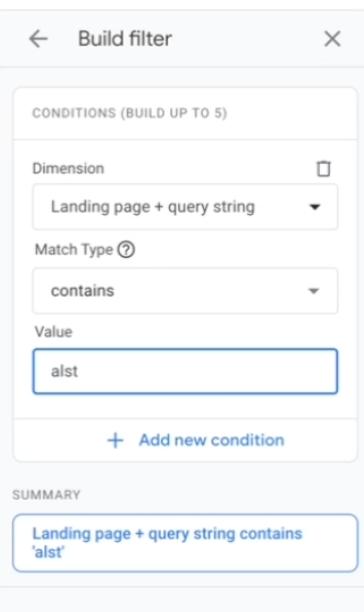
Task: Click the 'Add new condition' link text
Action: click(211, 440)
